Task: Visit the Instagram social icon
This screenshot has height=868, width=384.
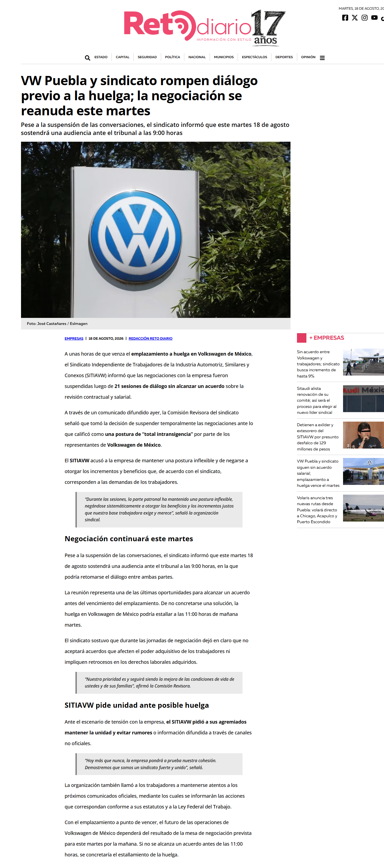Action: [x=364, y=18]
